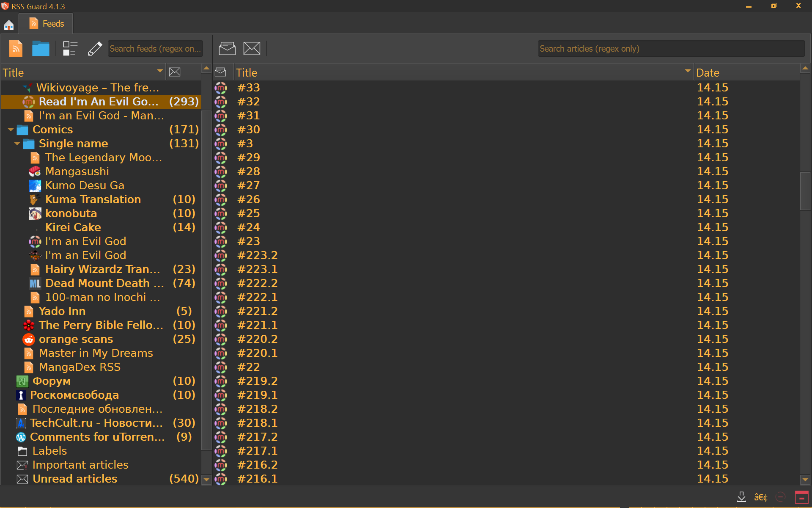This screenshot has width=812, height=508.
Task: Click the red window icon in status bar
Action: tap(801, 497)
